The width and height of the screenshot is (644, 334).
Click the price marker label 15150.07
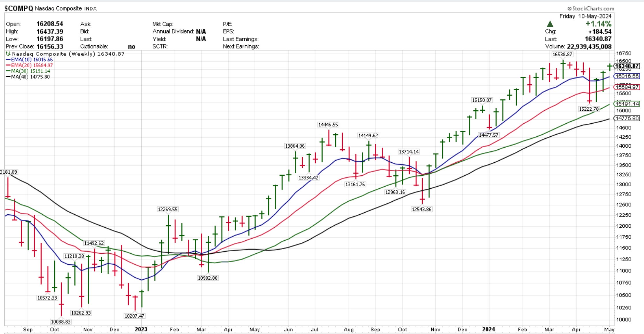coord(482,100)
